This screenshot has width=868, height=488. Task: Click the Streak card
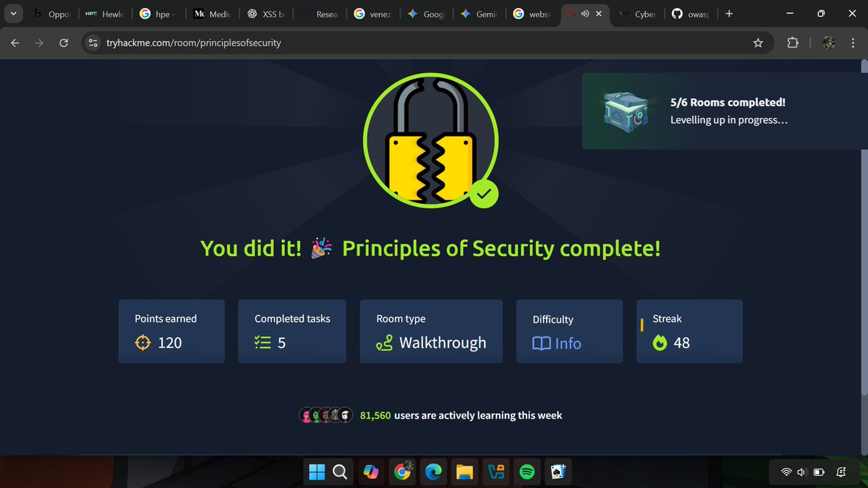(x=689, y=331)
